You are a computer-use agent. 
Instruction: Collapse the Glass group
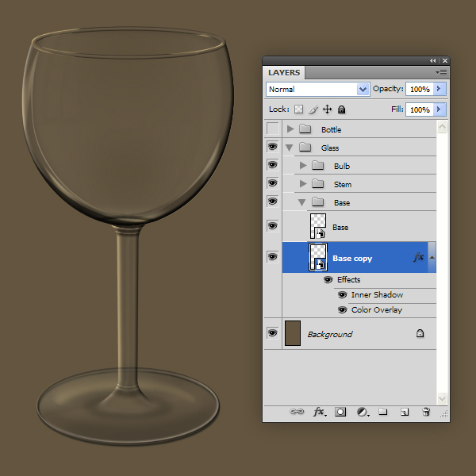[290, 148]
